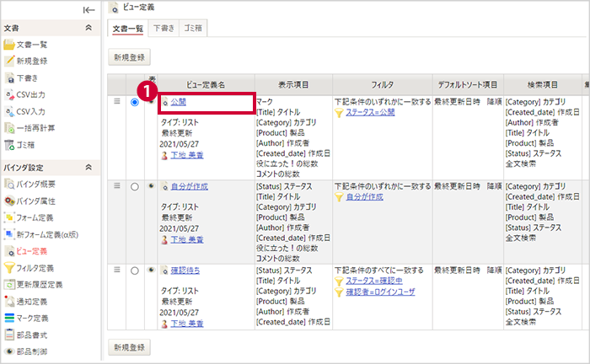Open the 確認待ち view definition link
Image resolution: width=590 pixels, height=364 pixels.
(x=185, y=270)
